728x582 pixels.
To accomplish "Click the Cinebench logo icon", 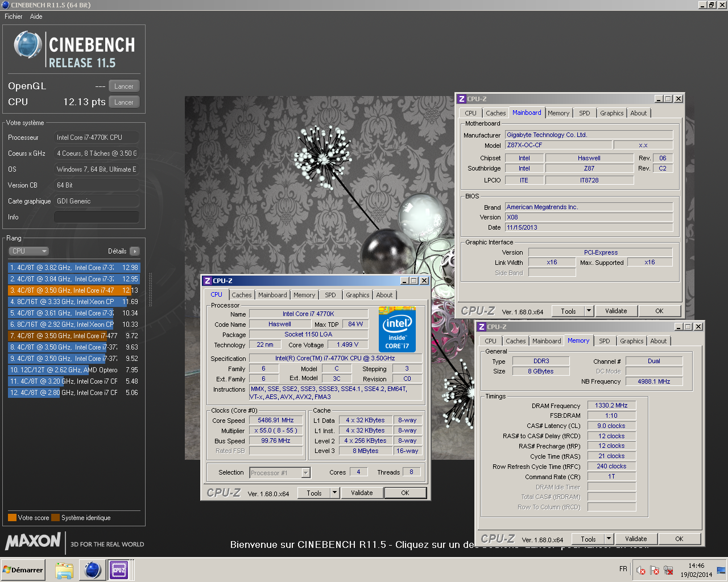I will 28,45.
